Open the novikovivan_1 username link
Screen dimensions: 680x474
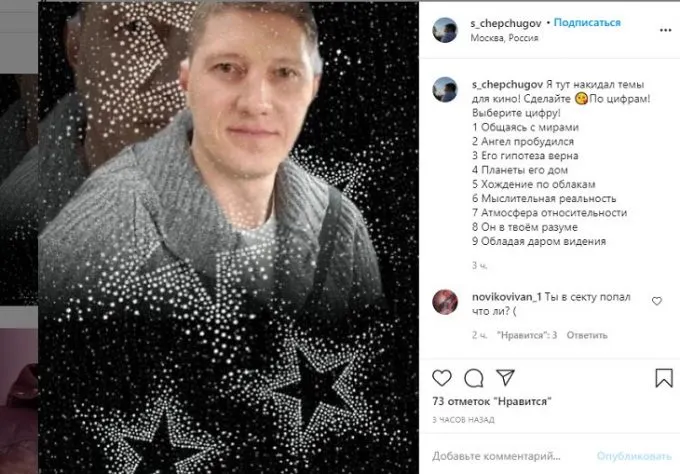(507, 297)
